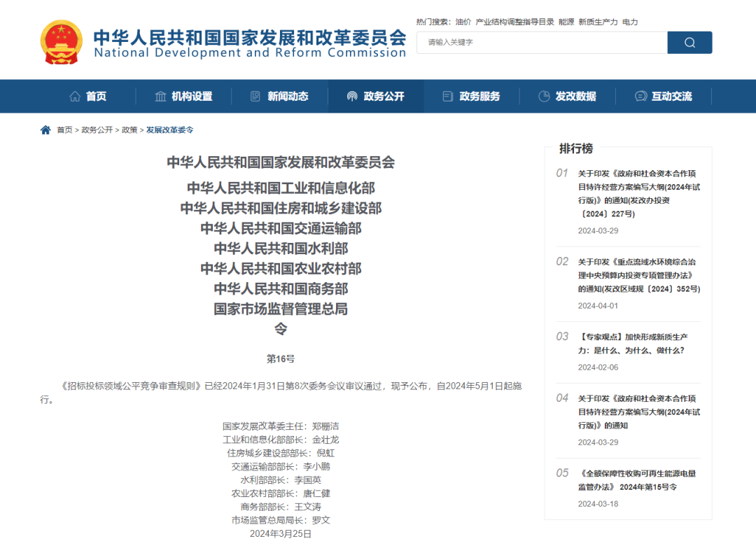
Task: Open the 【专家观点】新质生产力 article
Action: pyautogui.click(x=632, y=343)
